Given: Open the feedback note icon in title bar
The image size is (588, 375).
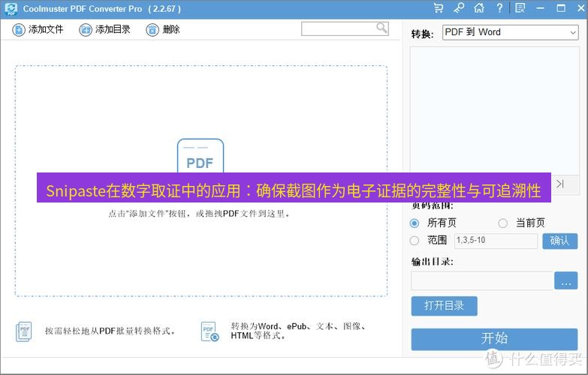Looking at the screenshot, I should tap(520, 7).
